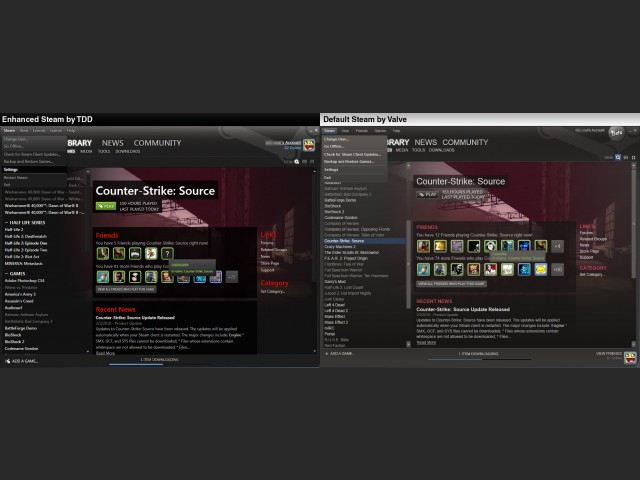This screenshot has height=480, width=640.
Task: Click gray Play button in Default Steam
Action: (427, 195)
